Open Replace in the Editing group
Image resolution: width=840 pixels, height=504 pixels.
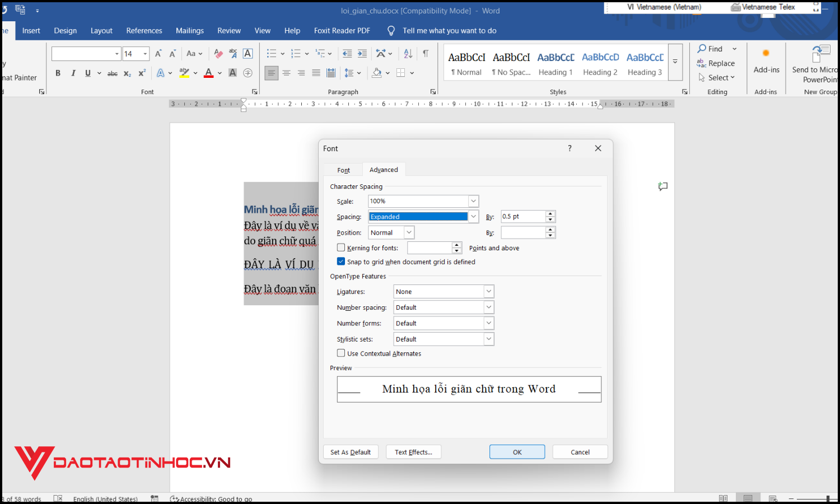[716, 63]
